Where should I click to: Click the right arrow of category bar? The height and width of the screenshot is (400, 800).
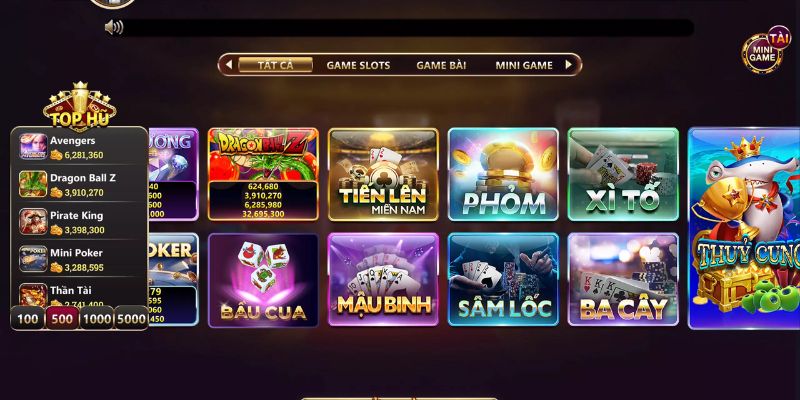click(569, 65)
